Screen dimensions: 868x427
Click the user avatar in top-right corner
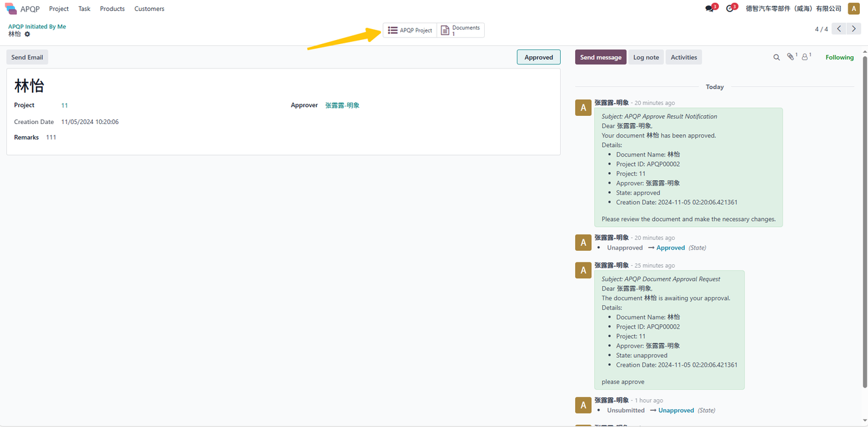[853, 9]
